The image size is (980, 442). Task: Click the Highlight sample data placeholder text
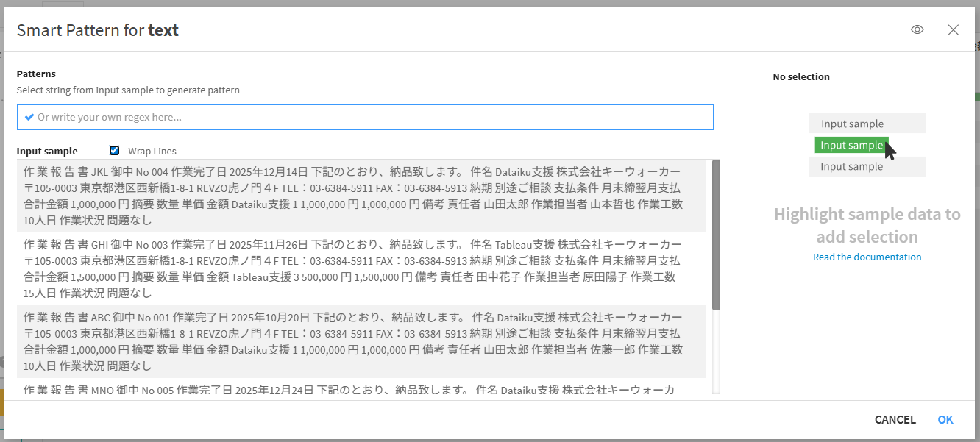[867, 226]
